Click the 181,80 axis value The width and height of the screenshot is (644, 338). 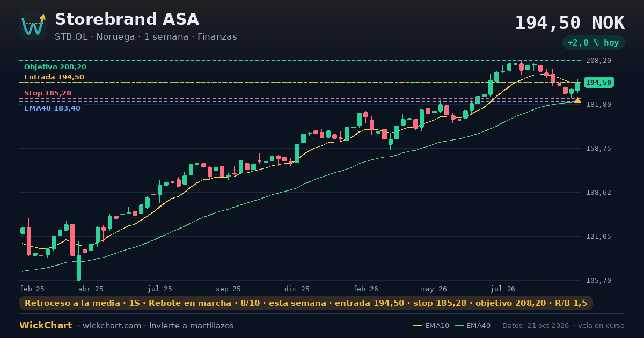click(x=598, y=104)
